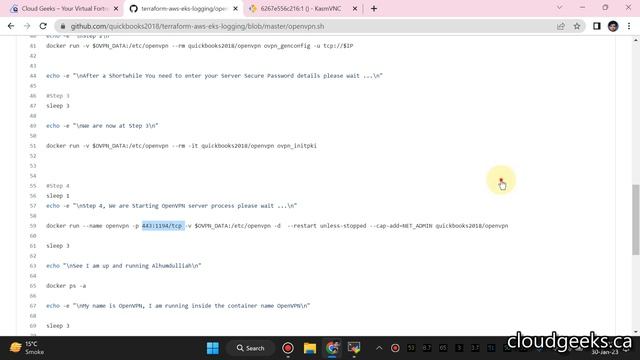Image resolution: width=640 pixels, height=360 pixels.
Task: Click the red recording tray icon
Action: point(395,348)
